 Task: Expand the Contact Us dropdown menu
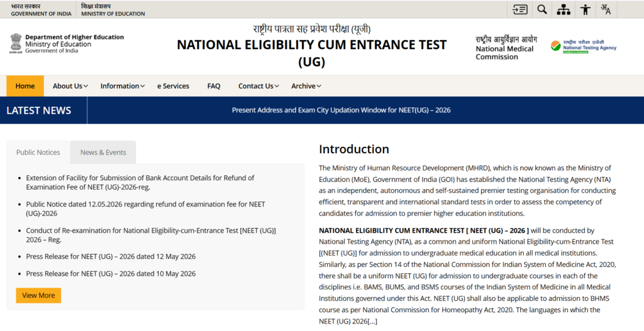pyautogui.click(x=258, y=85)
